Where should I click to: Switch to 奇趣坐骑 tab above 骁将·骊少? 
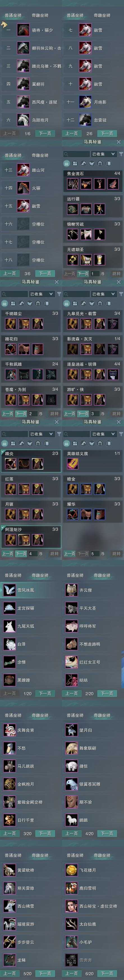coord(40,15)
